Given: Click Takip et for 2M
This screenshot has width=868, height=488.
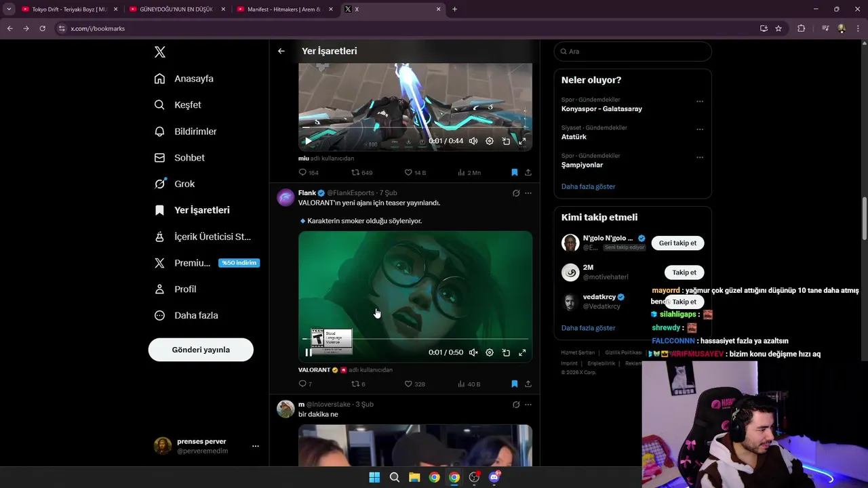Looking at the screenshot, I should point(684,272).
